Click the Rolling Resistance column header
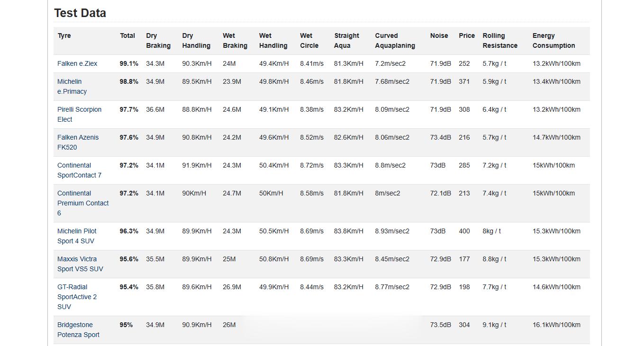 pos(500,41)
